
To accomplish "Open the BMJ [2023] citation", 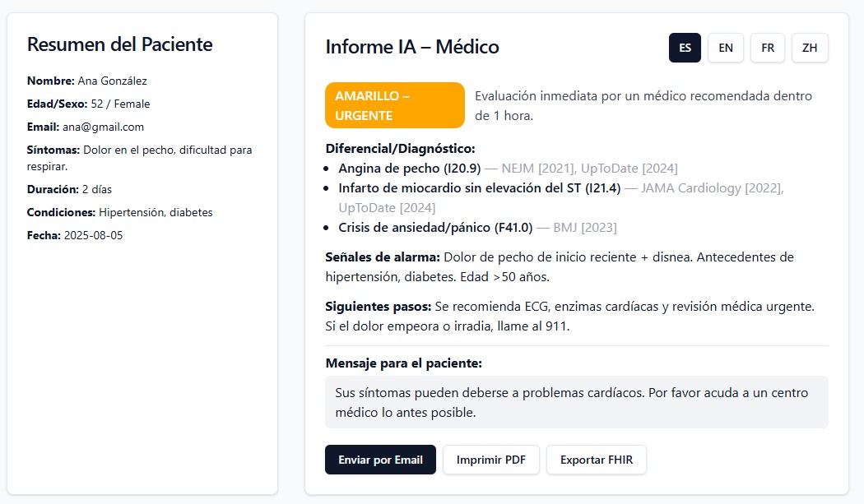I will click(x=584, y=228).
